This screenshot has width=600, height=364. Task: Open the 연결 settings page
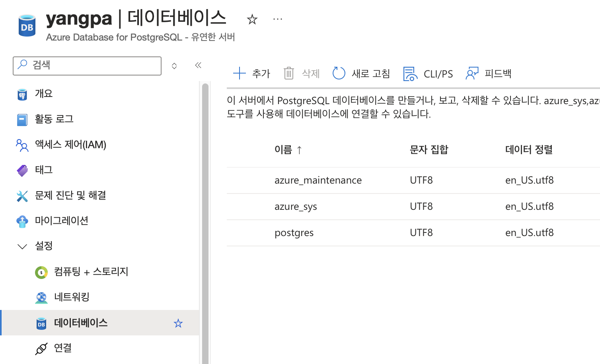pos(63,348)
